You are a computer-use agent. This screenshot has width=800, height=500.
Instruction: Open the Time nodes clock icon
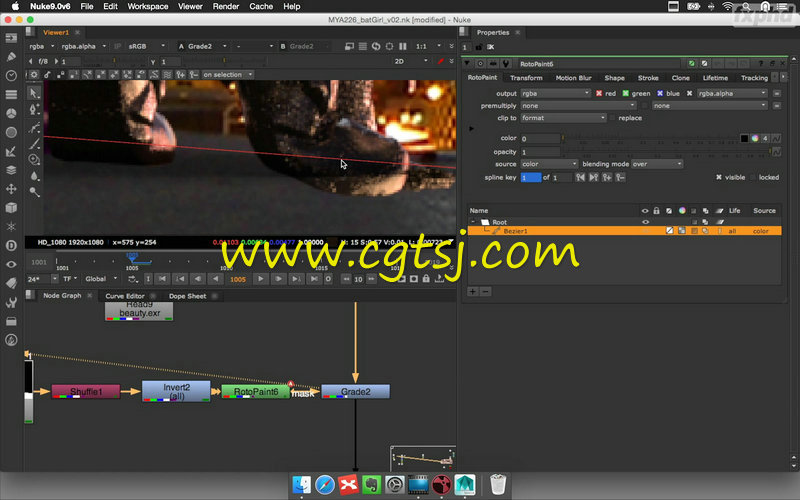click(x=11, y=76)
